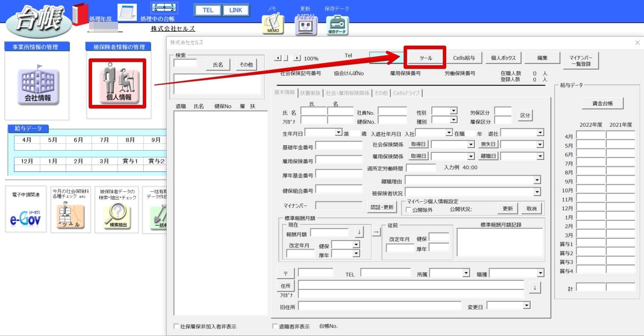Click the 更新 button in マイページ settings
644x336 pixels.
pos(508,209)
